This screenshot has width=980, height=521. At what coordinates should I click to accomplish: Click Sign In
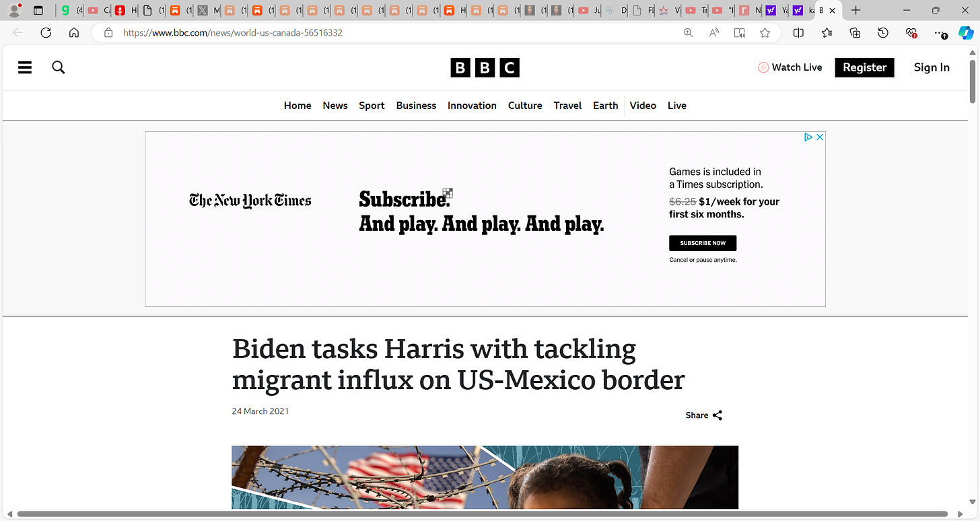[x=932, y=67]
